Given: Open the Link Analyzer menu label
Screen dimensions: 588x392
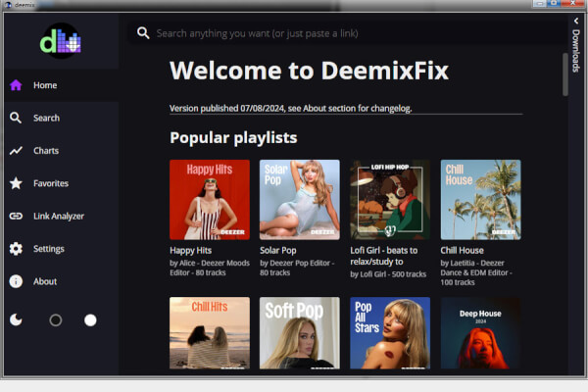Looking at the screenshot, I should 59,216.
